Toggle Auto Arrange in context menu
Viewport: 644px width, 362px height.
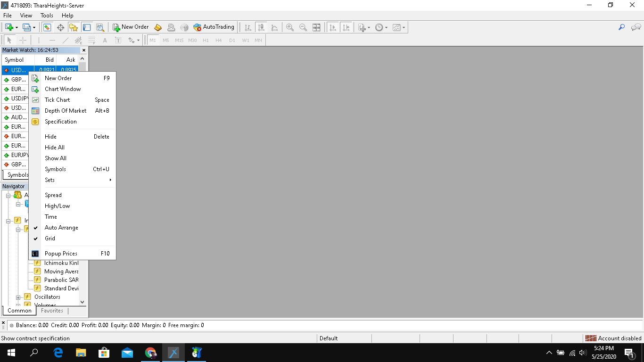[61, 228]
